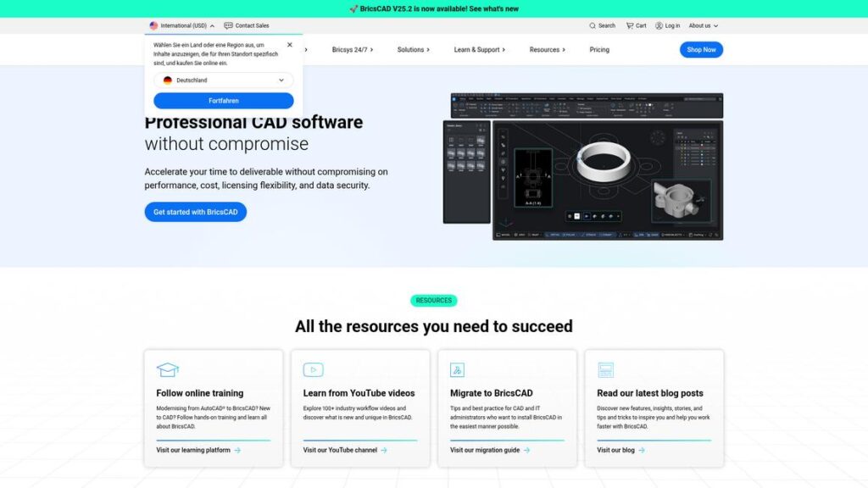868x488 pixels.
Task: Expand the Bricsys 24/7 menu
Action: [353, 50]
